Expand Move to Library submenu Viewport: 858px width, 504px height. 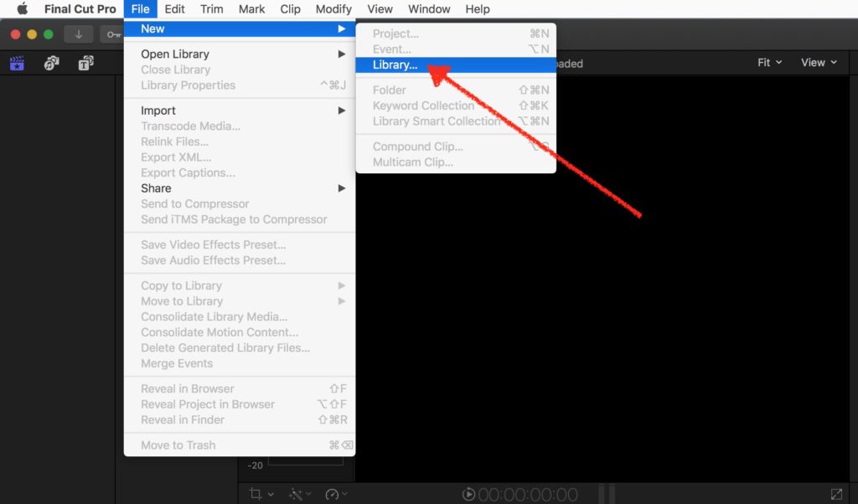coord(240,301)
